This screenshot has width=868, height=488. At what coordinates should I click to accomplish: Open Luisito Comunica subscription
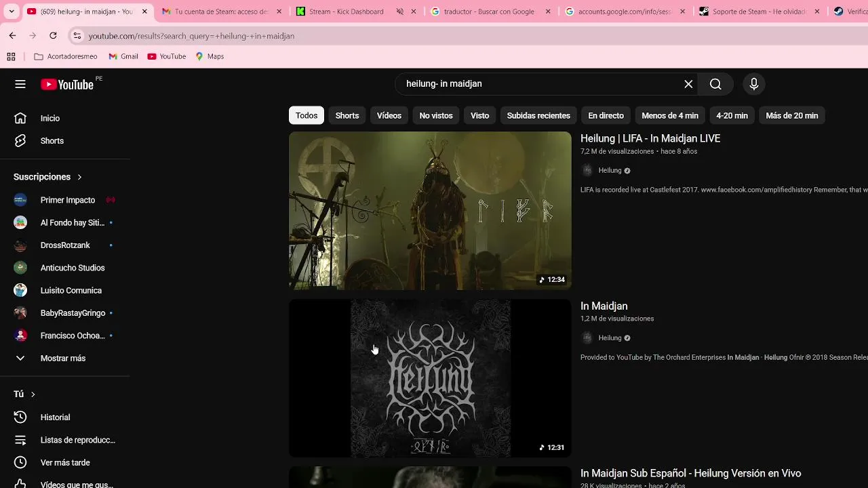(64, 290)
